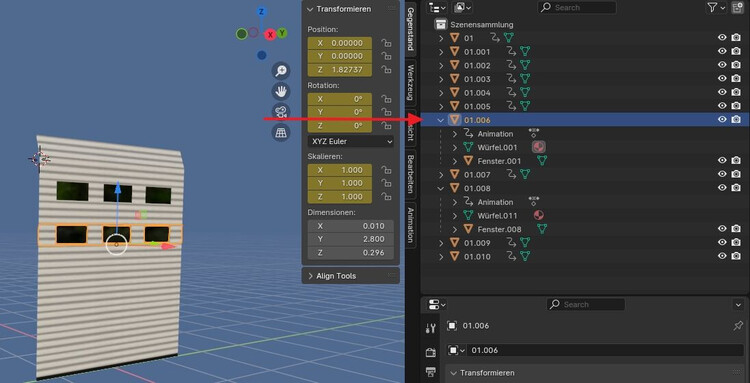Open the Animation sidebar tab

[x=410, y=225]
